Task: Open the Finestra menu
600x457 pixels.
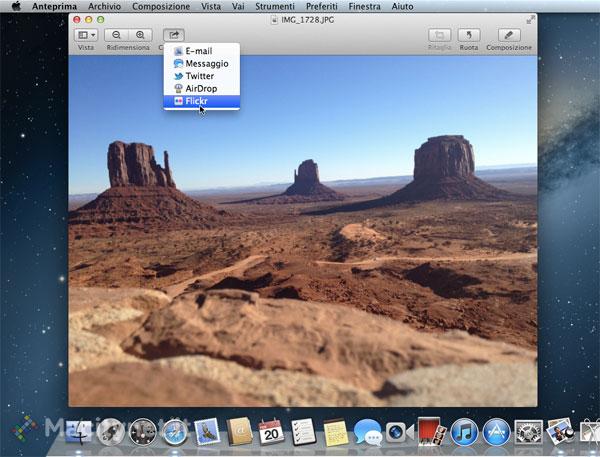Action: click(364, 6)
